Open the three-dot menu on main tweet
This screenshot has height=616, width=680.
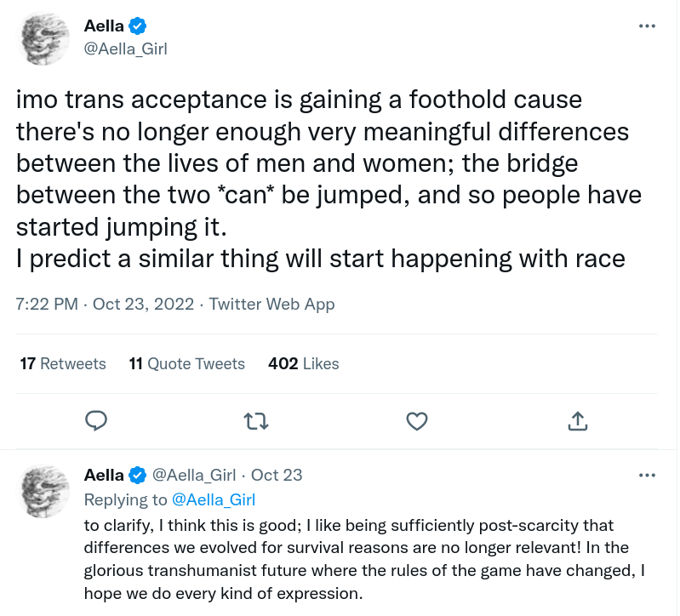647,26
